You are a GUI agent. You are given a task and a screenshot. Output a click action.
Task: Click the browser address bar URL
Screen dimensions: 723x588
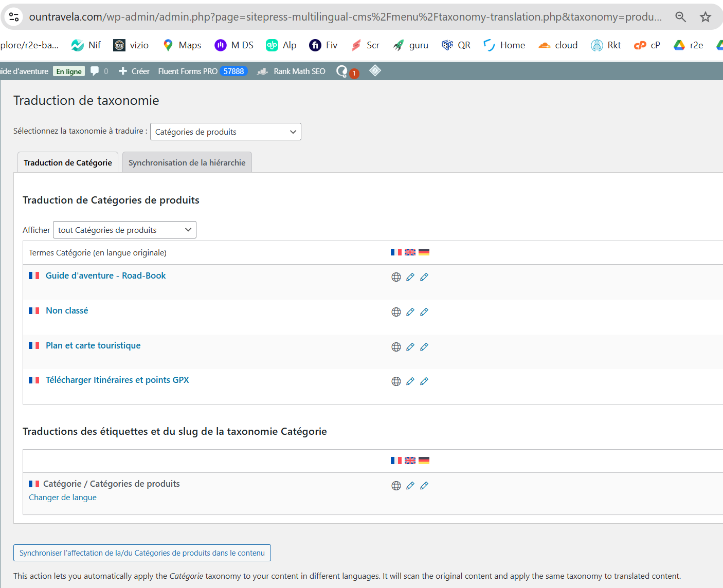click(x=345, y=17)
